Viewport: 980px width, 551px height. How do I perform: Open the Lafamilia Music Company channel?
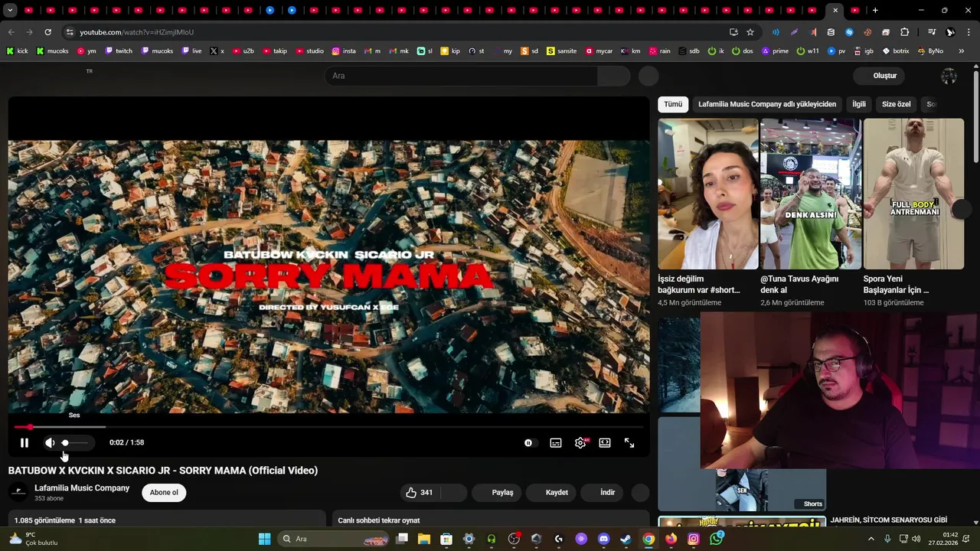82,487
